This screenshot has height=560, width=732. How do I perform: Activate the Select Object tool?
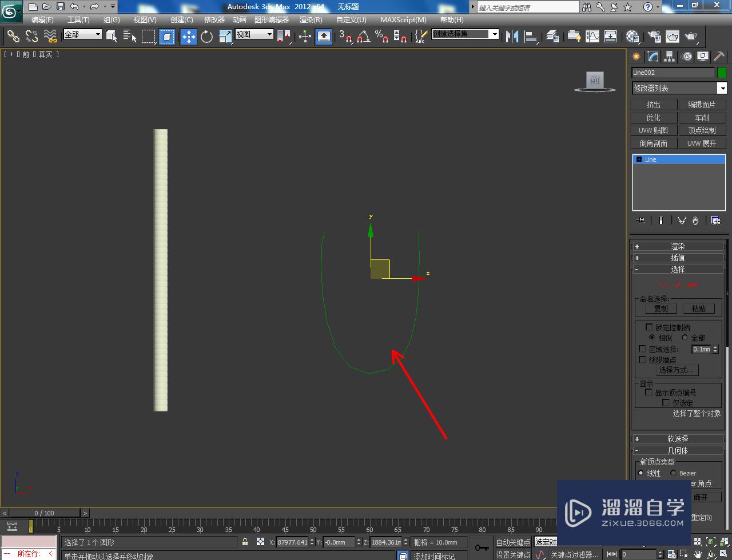pyautogui.click(x=112, y=37)
